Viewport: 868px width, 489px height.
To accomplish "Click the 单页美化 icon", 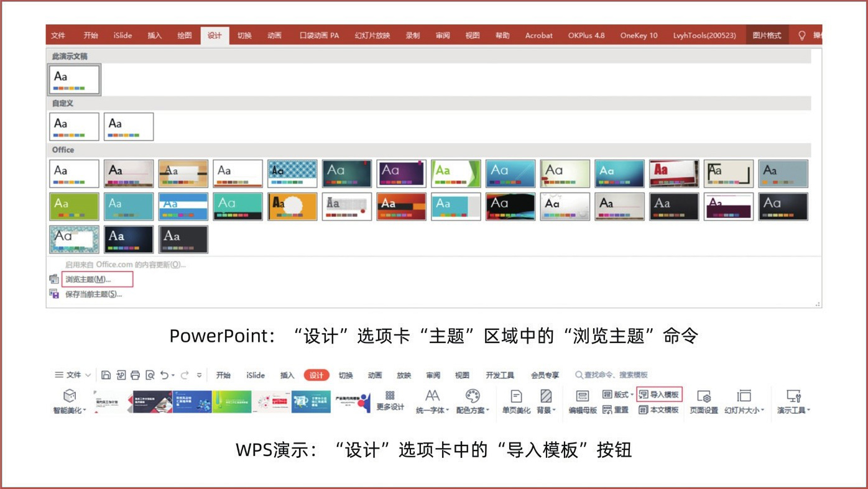I will pyautogui.click(x=515, y=396).
